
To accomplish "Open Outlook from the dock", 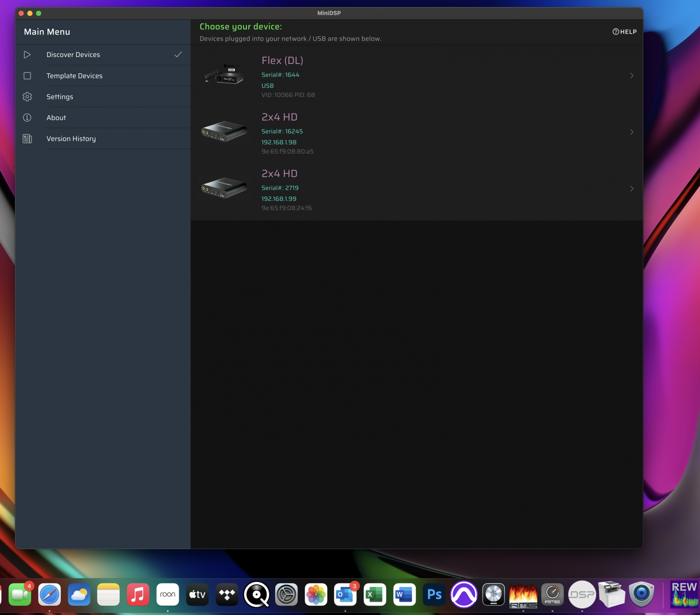I will (345, 594).
